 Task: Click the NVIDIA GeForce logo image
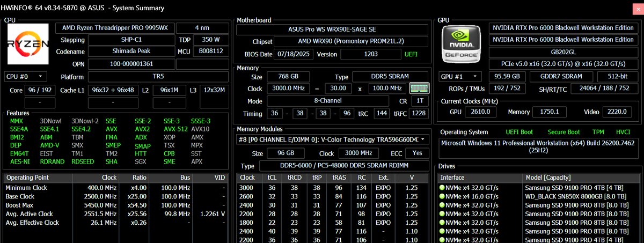[462, 46]
